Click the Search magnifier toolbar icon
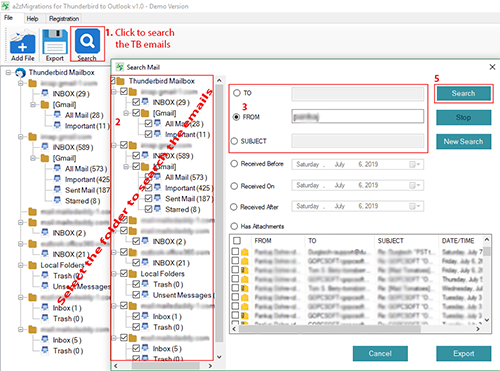This screenshot has height=371, width=500. [x=87, y=41]
